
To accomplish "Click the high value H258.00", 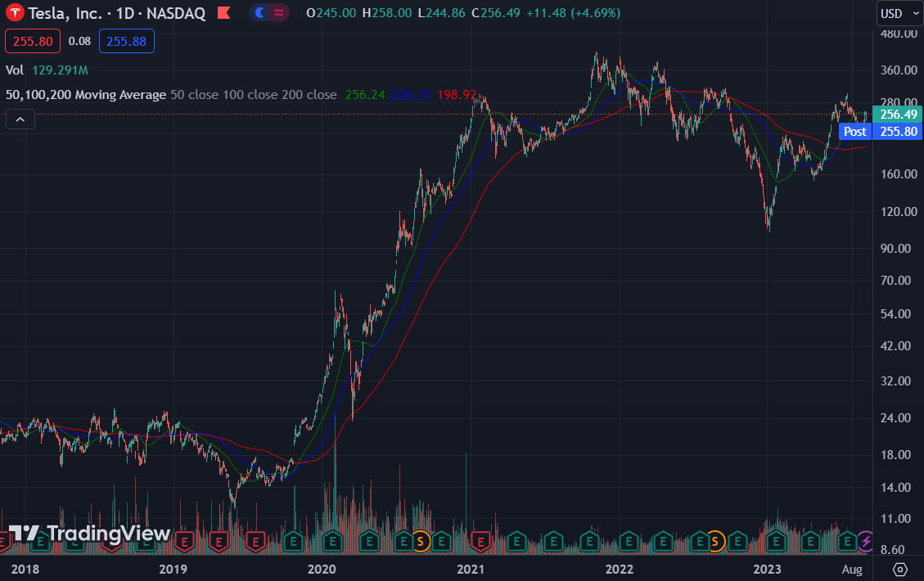I will click(387, 13).
